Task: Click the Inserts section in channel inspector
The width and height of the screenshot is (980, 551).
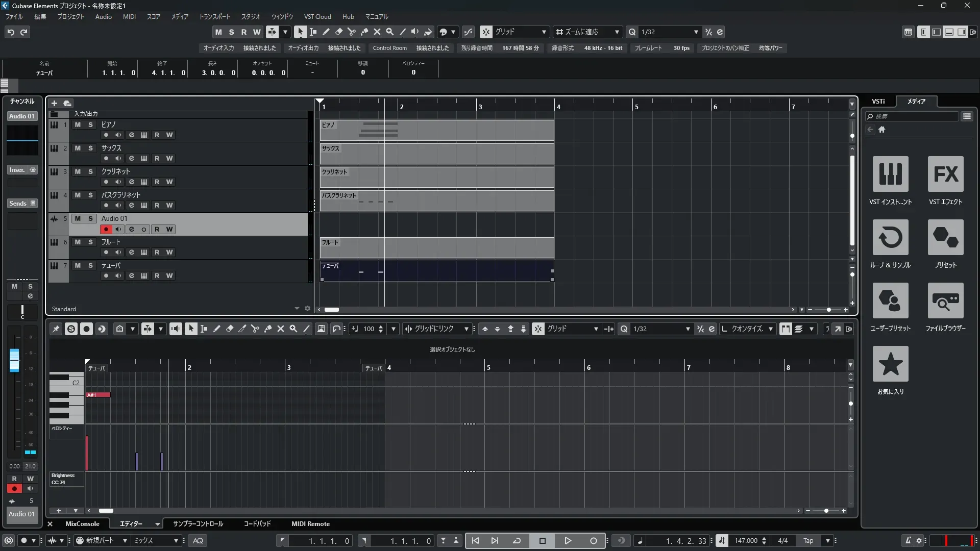Action: pos(18,170)
